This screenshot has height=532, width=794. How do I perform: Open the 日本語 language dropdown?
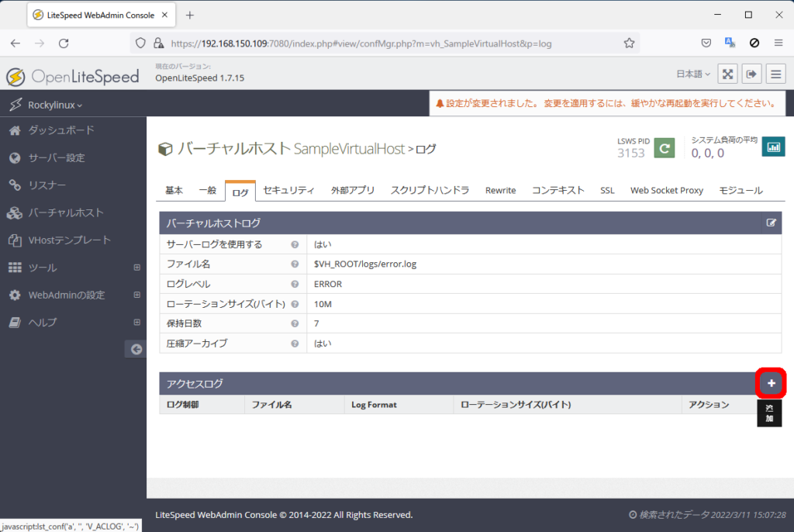pos(693,74)
